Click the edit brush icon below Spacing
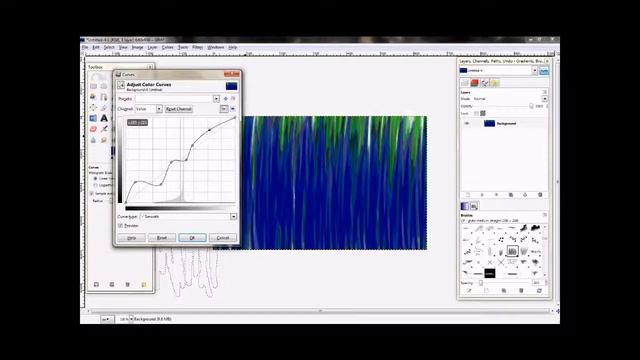 (x=469, y=291)
